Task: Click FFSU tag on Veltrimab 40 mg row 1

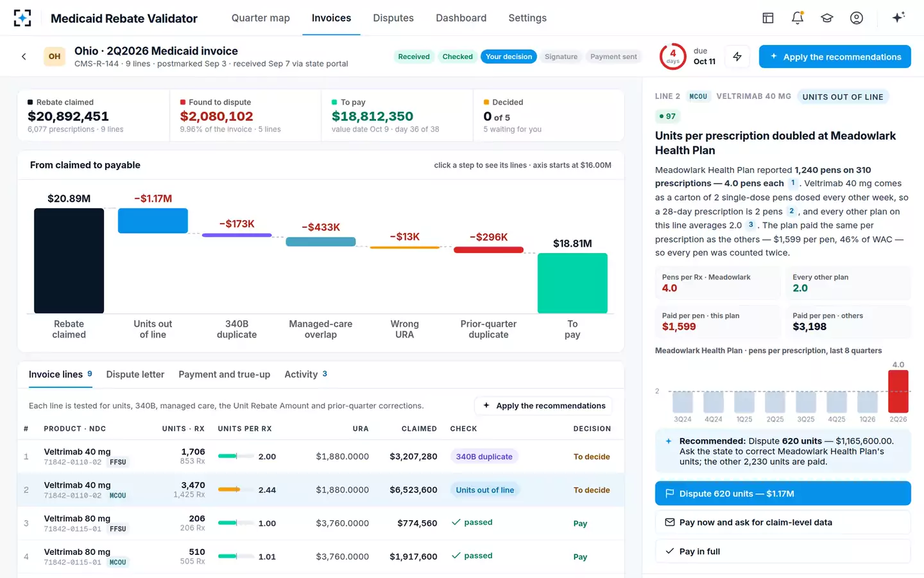Action: pos(118,462)
